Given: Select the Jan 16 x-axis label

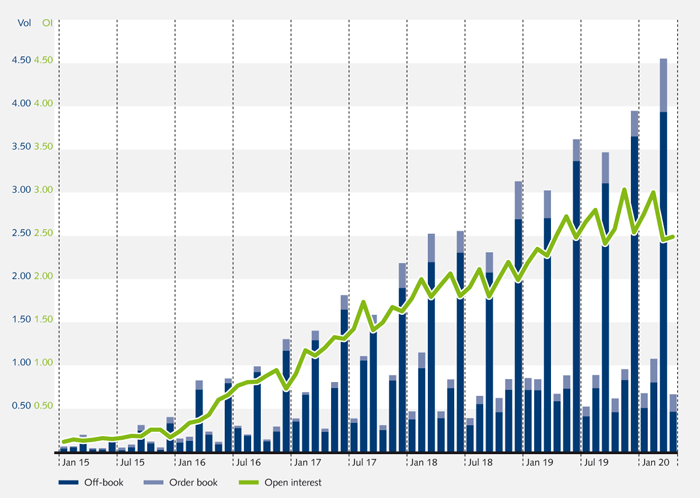Looking at the screenshot, I should tap(190, 463).
